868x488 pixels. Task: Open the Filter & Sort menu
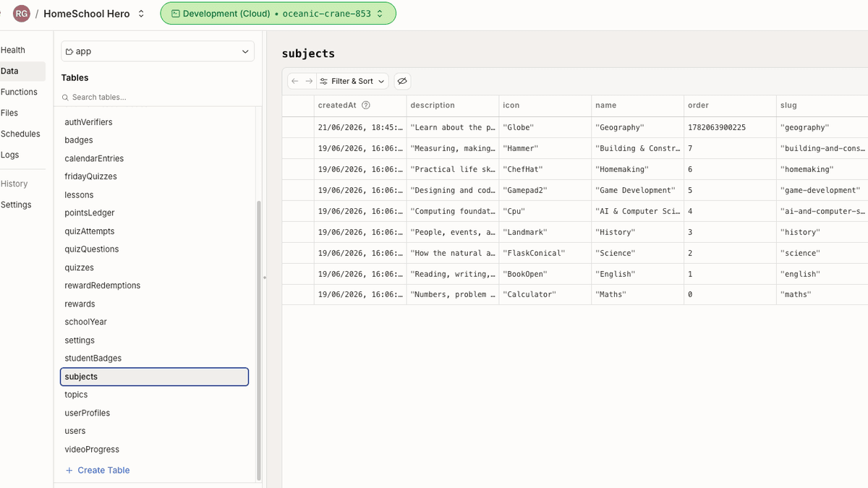(353, 81)
